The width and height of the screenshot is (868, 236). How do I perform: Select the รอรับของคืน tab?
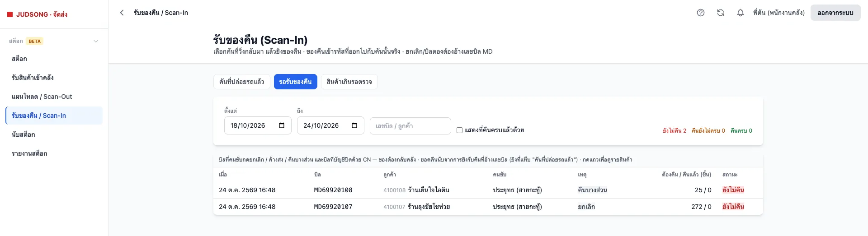(x=295, y=82)
